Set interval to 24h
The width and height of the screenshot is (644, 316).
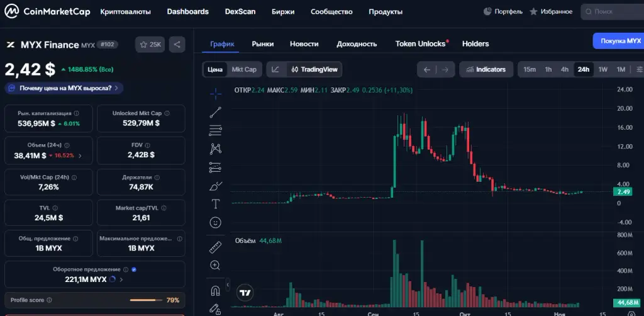click(x=583, y=69)
